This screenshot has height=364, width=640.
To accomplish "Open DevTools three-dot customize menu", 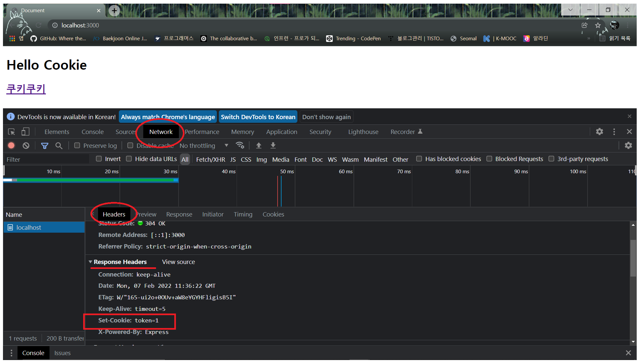I will pyautogui.click(x=614, y=132).
